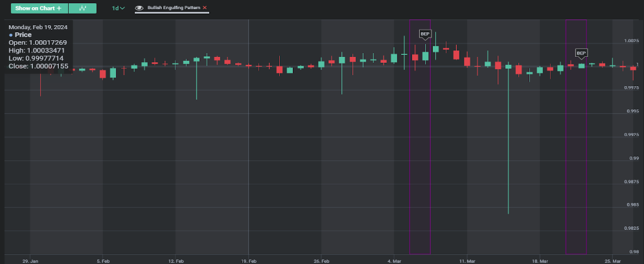Click the 29 Jan date axis label
The height and width of the screenshot is (264, 644).
point(30,261)
